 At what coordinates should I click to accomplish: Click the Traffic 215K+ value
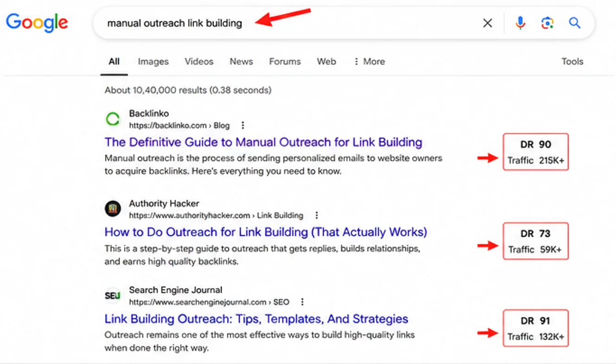535,161
